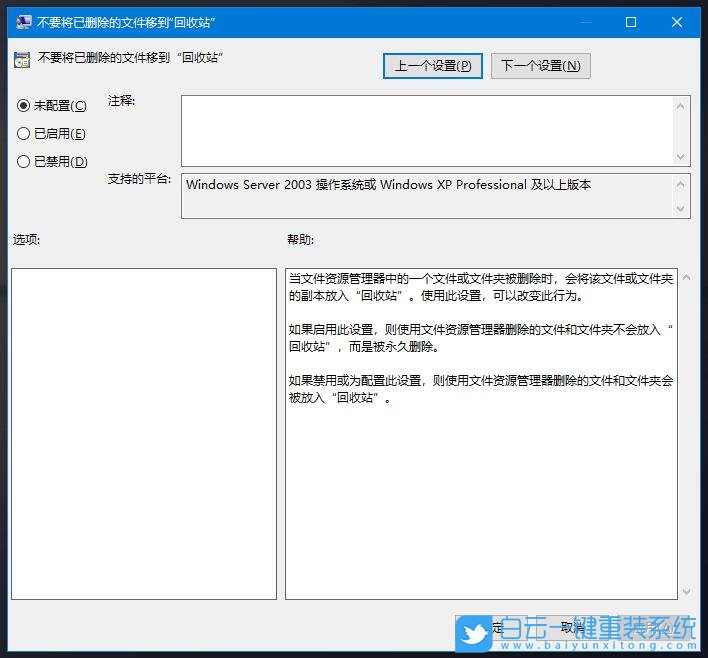Click inside the 注释 comment text box

tap(427, 131)
